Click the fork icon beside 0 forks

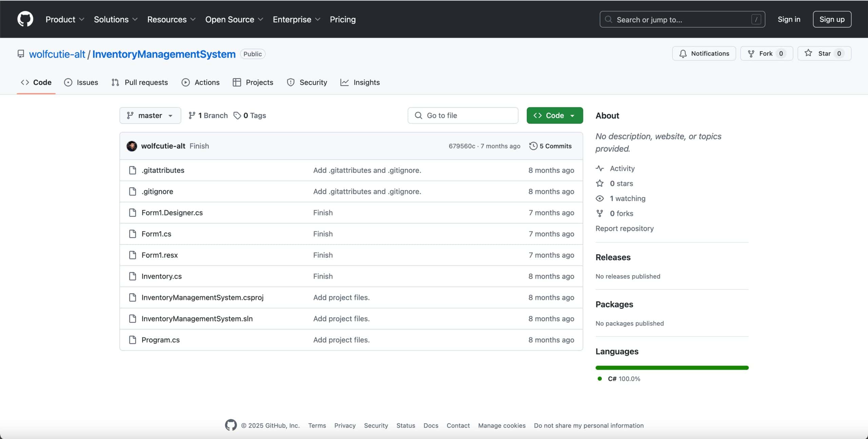click(x=600, y=213)
